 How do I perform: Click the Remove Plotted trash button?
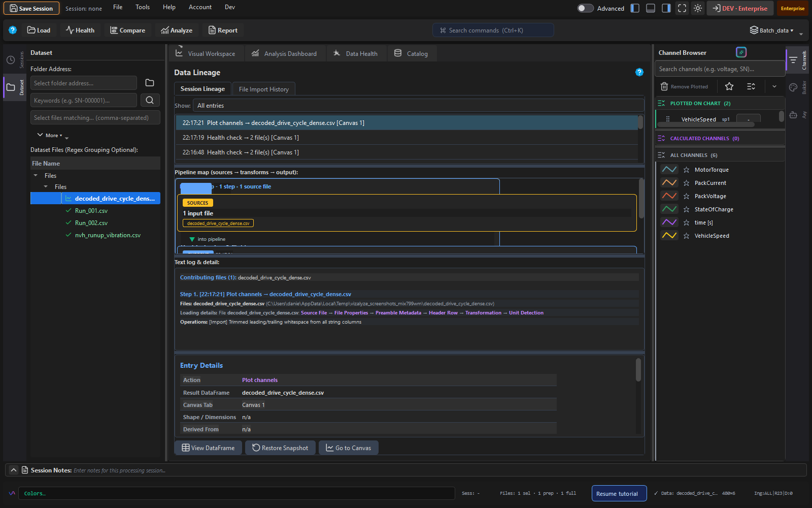pos(684,86)
